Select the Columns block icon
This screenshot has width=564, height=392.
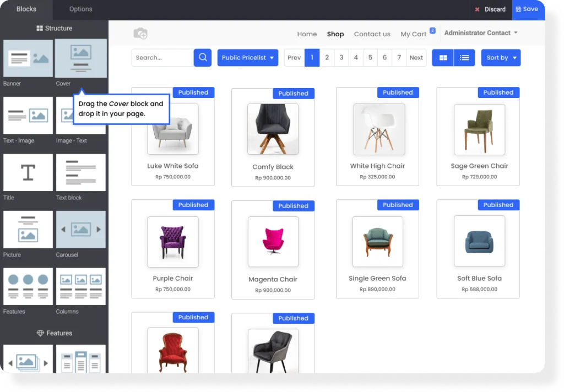pyautogui.click(x=81, y=287)
